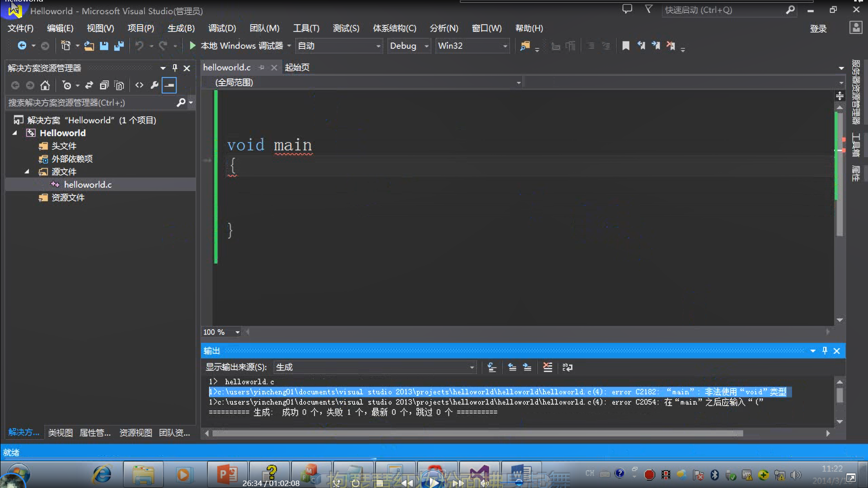Open the 工具(T) menu
868x488 pixels.
(306, 28)
